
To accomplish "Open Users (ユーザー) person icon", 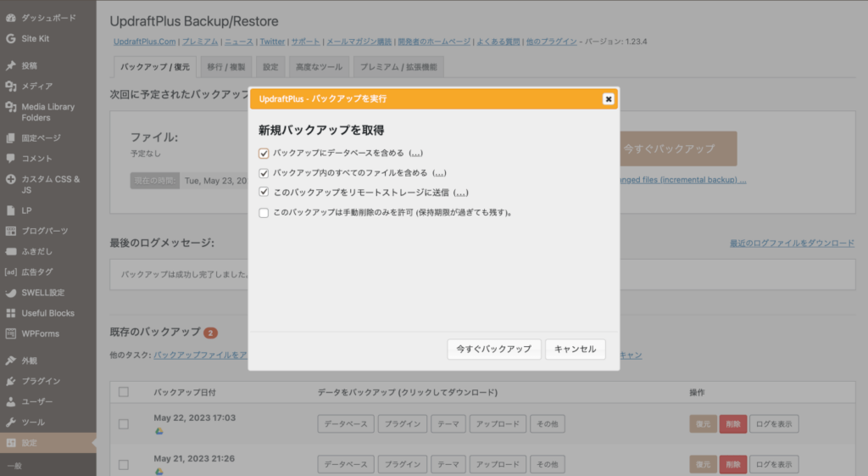I will pyautogui.click(x=10, y=401).
